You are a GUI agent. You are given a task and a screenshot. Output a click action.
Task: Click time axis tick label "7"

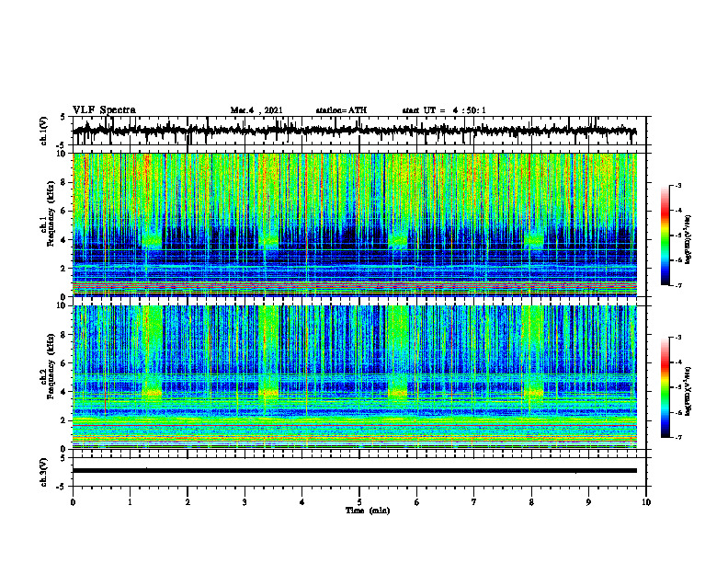tap(474, 502)
